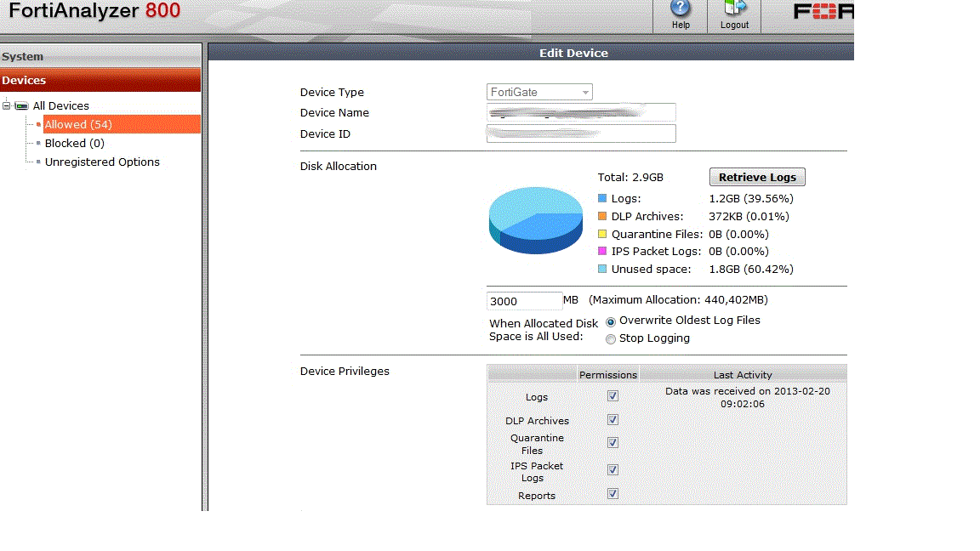Click the disk allocation pie chart

click(536, 220)
